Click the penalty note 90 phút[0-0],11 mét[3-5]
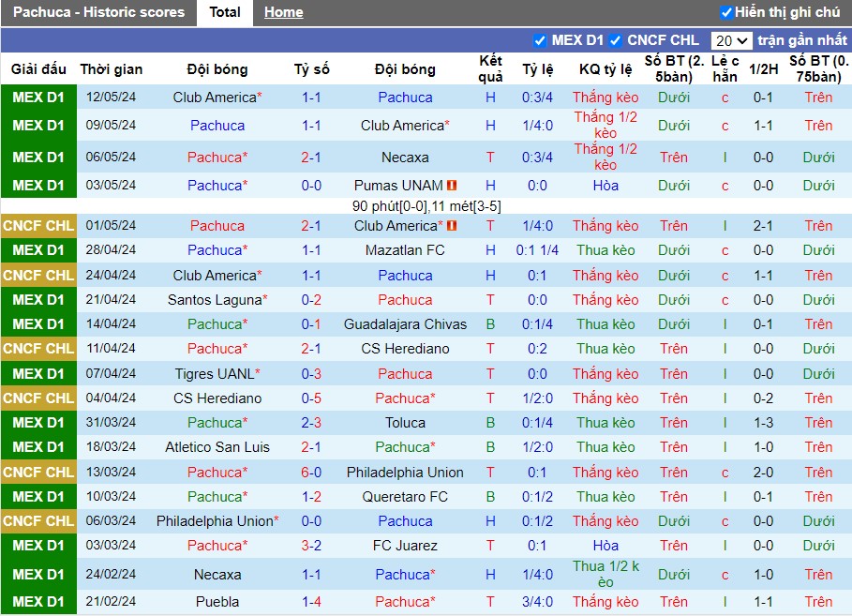The image size is (852, 616). [426, 206]
